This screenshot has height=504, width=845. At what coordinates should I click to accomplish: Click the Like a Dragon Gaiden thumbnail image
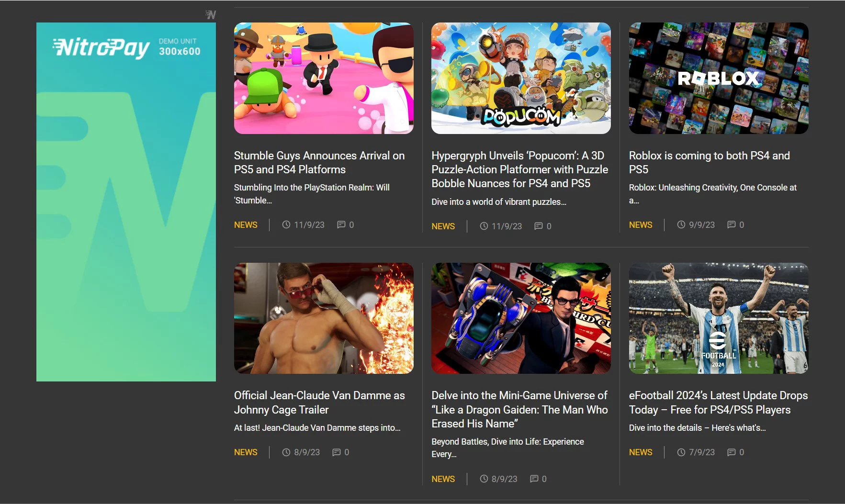pyautogui.click(x=521, y=318)
